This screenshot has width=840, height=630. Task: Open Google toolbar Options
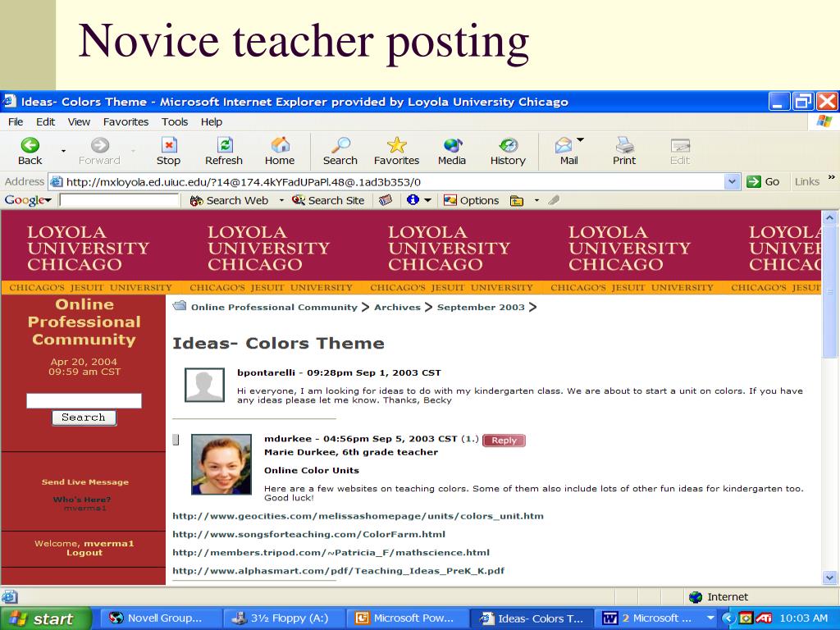click(472, 200)
